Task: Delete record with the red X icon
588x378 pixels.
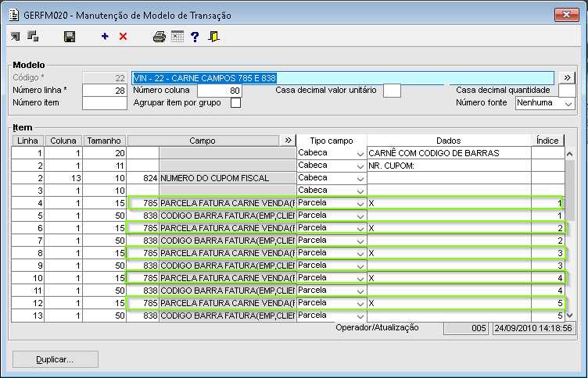Action: point(123,37)
